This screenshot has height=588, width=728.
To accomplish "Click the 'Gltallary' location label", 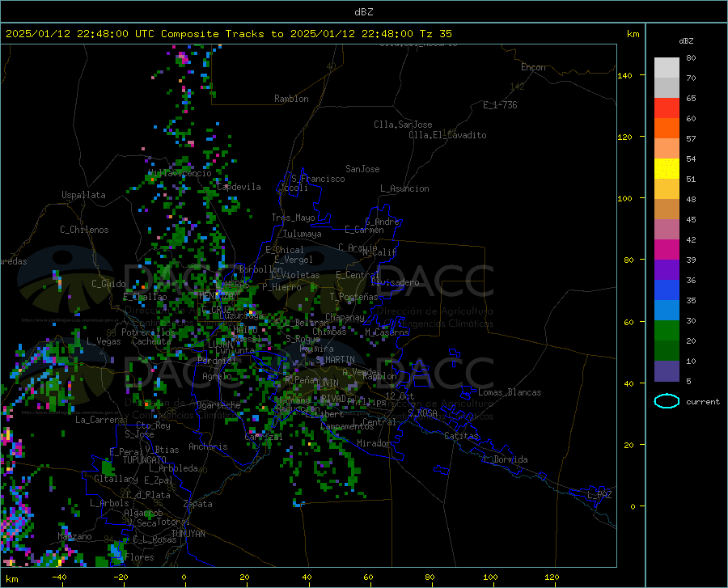I will click(x=116, y=479).
